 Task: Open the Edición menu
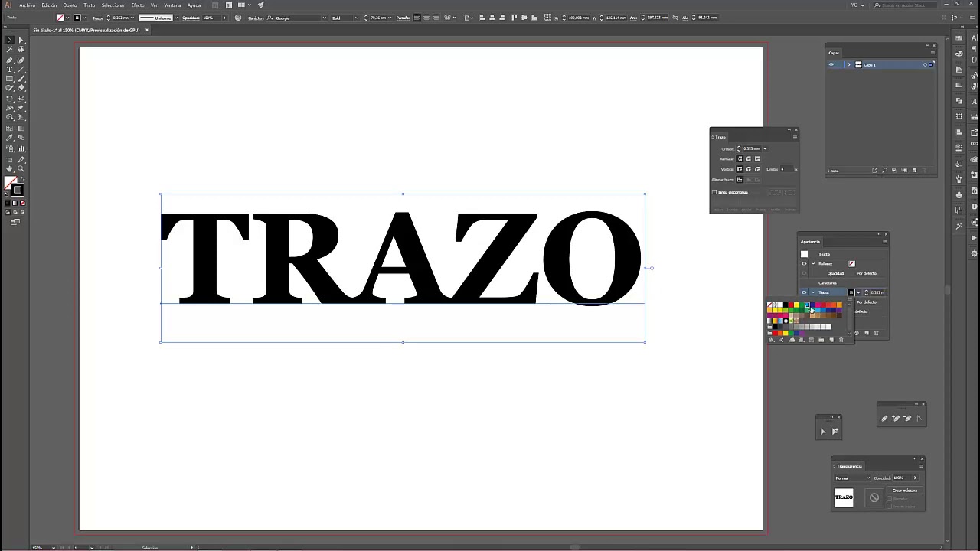[x=49, y=5]
